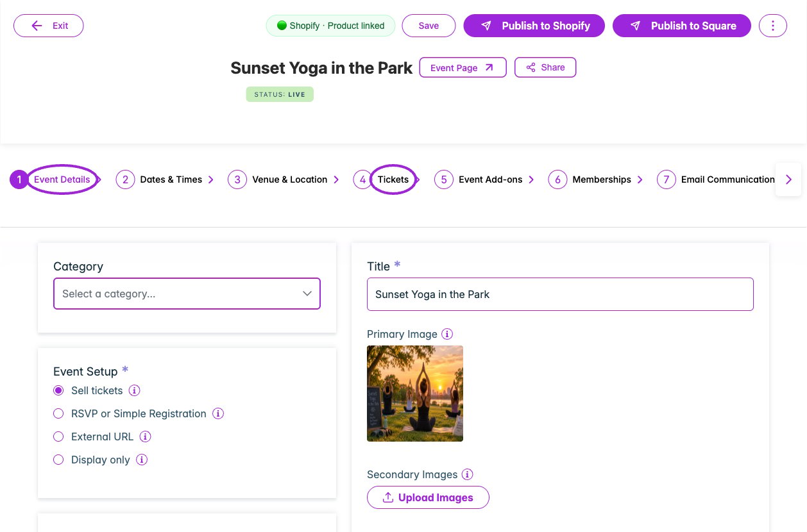
Task: Click the Publish to Shopify button
Action: (x=534, y=26)
